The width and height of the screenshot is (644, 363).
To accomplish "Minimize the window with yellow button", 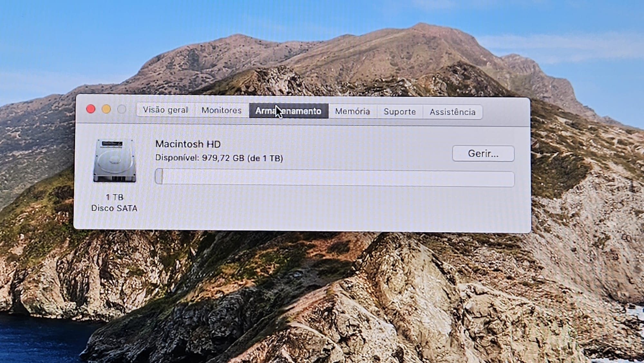I will (x=106, y=109).
